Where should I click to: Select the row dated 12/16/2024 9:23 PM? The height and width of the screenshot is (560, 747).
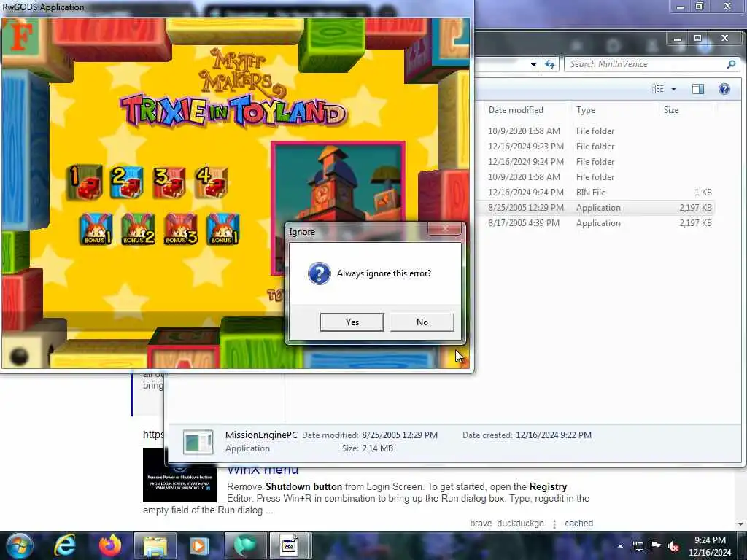coord(600,146)
